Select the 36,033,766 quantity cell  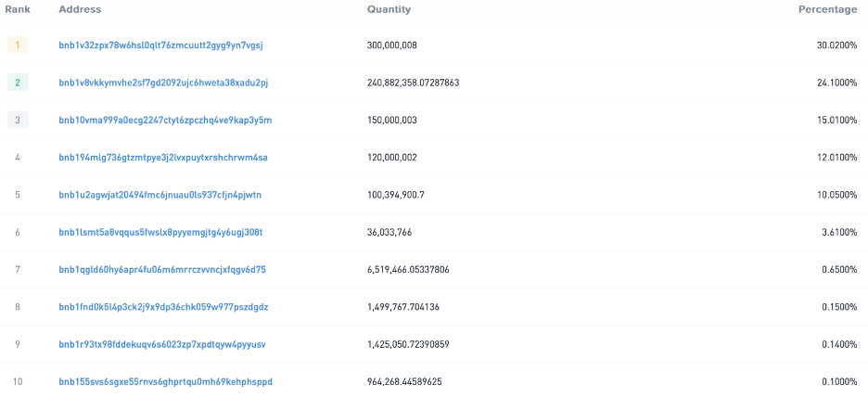(x=389, y=232)
